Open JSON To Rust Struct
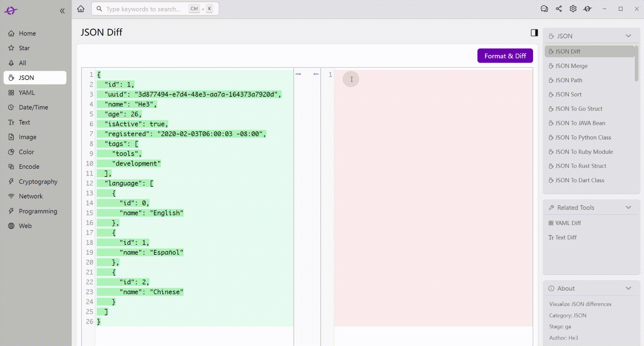644x346 pixels. click(x=589, y=166)
